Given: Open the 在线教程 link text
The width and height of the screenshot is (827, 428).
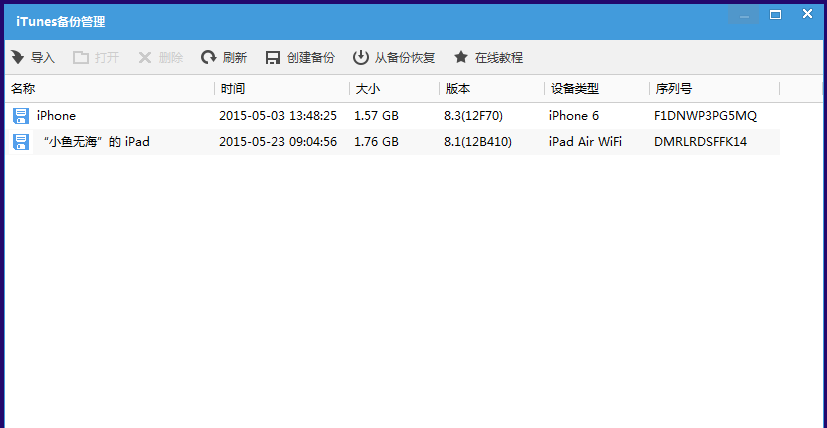Looking at the screenshot, I should (499, 58).
